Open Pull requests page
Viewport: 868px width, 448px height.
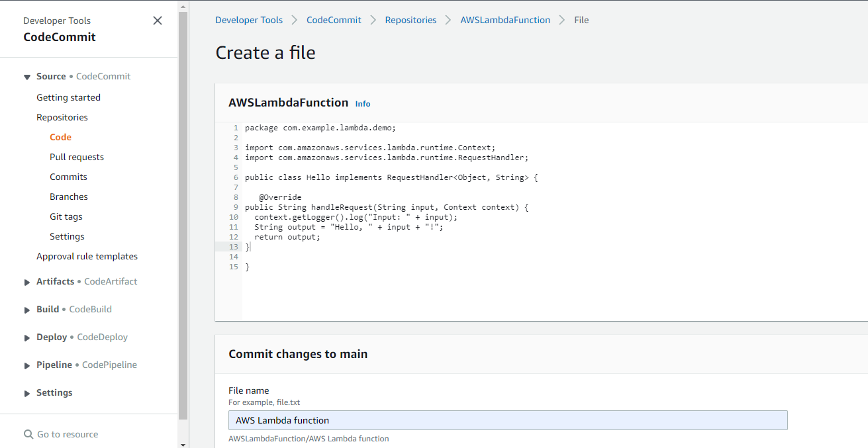click(x=77, y=157)
